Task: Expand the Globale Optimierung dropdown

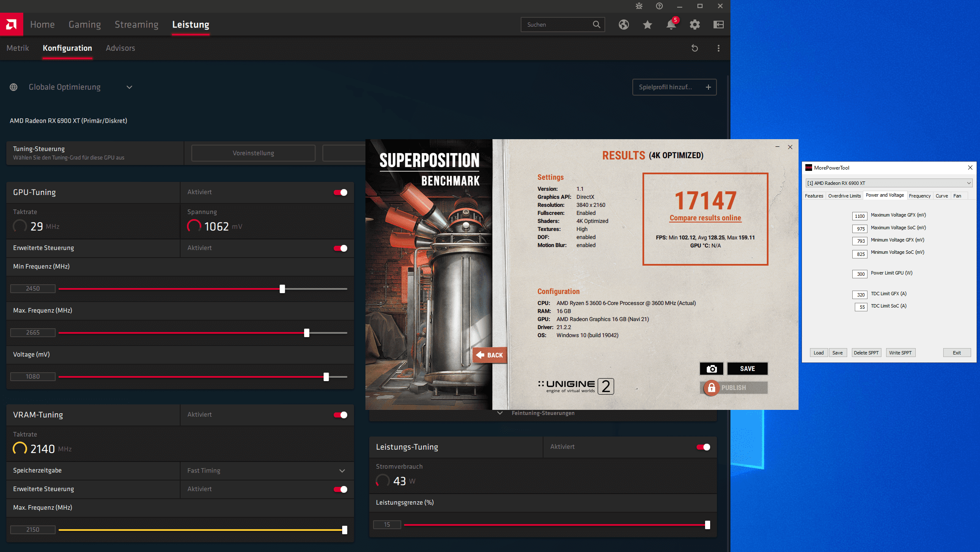Action: click(x=129, y=87)
